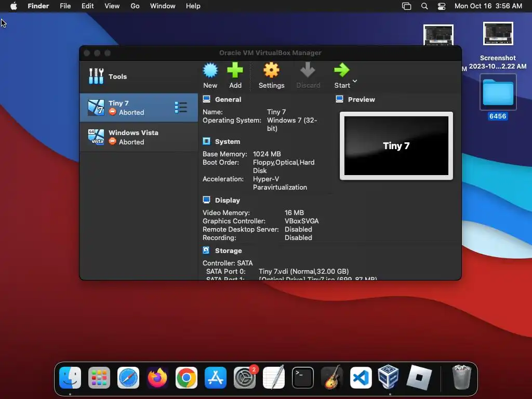Open the Help menu

(x=193, y=6)
